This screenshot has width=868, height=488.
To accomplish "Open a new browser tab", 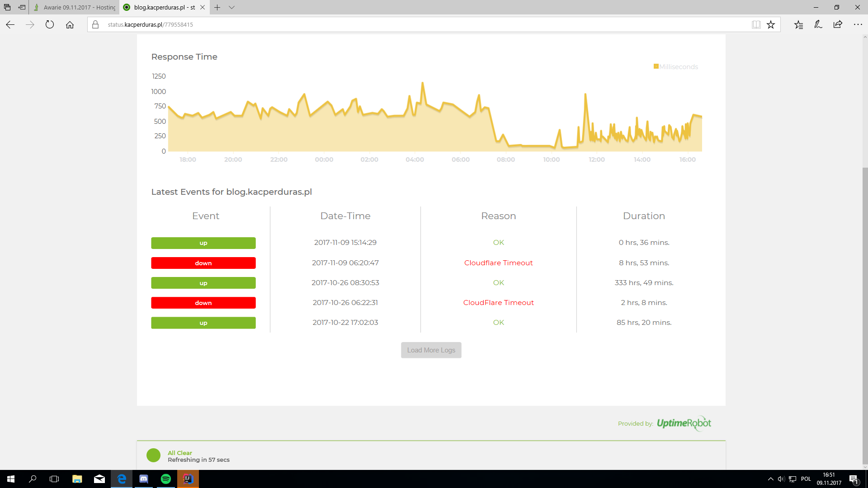I will (217, 7).
